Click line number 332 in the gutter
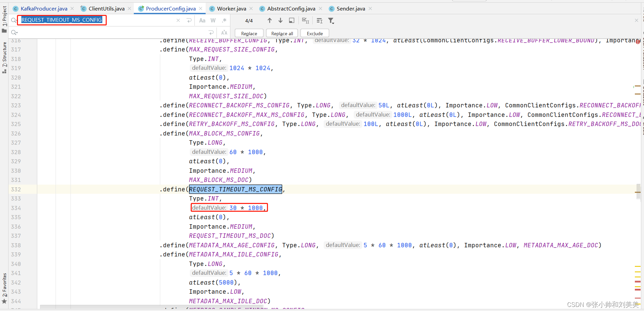 tap(16, 189)
